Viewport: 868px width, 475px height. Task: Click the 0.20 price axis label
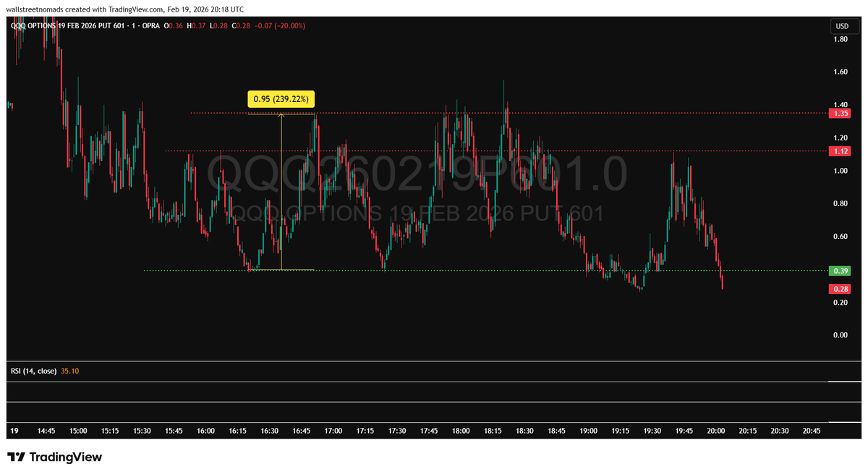point(840,302)
